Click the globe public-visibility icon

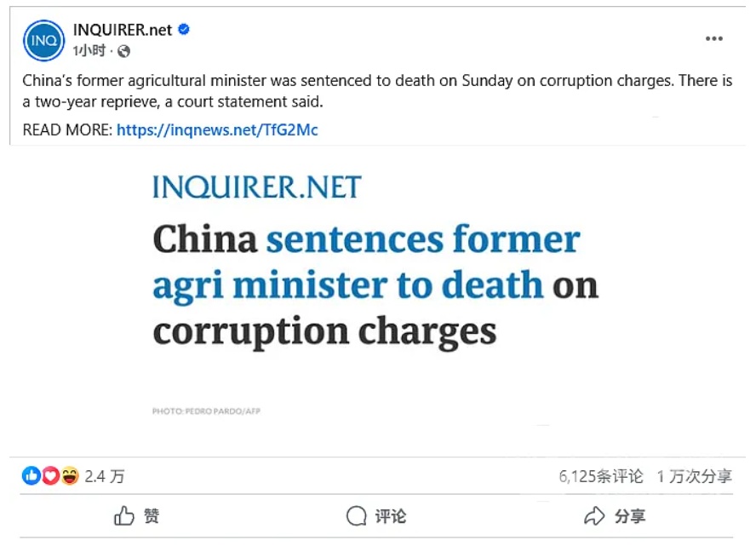point(124,51)
